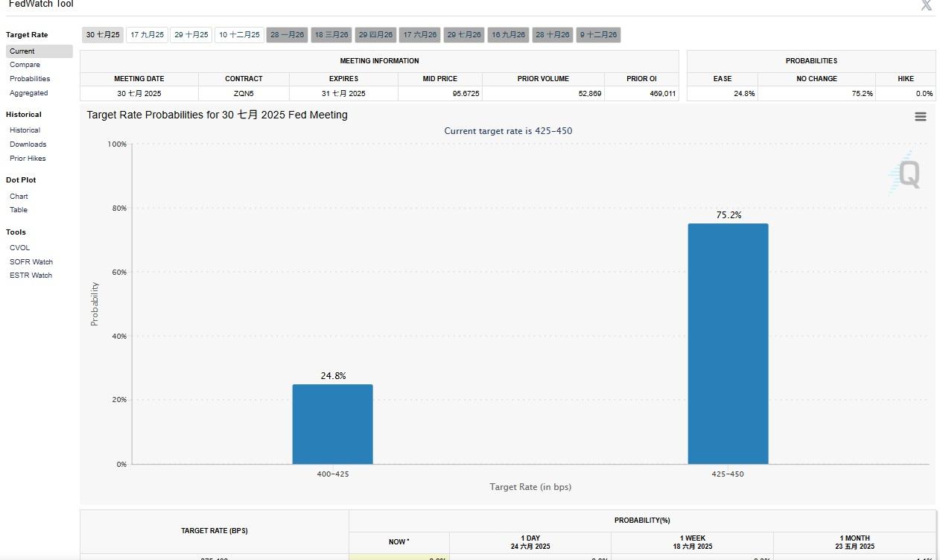Open the 10 十二月25 meeting tab

(x=239, y=35)
